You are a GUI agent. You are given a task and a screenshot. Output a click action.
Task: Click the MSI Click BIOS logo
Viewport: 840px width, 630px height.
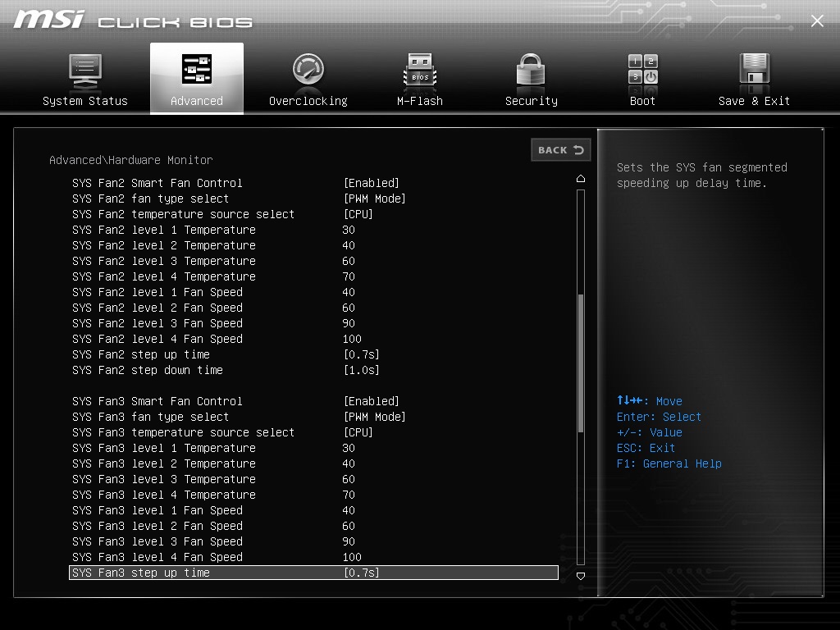(x=133, y=20)
